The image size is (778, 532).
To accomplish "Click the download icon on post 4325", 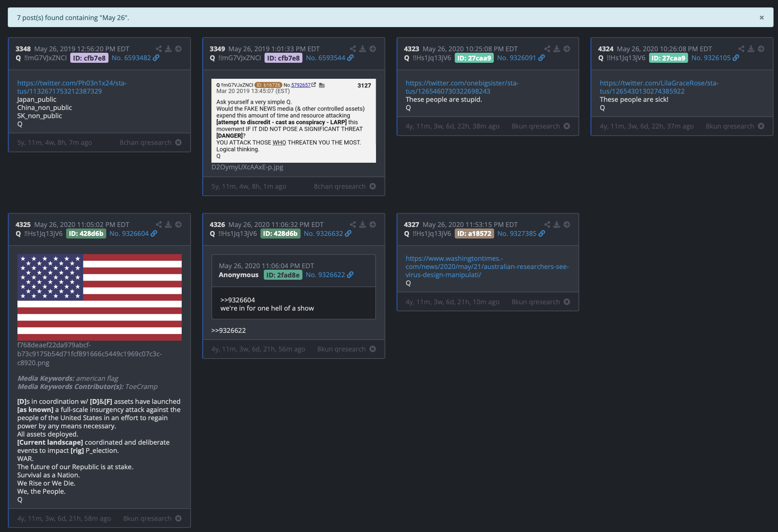I will tap(168, 224).
